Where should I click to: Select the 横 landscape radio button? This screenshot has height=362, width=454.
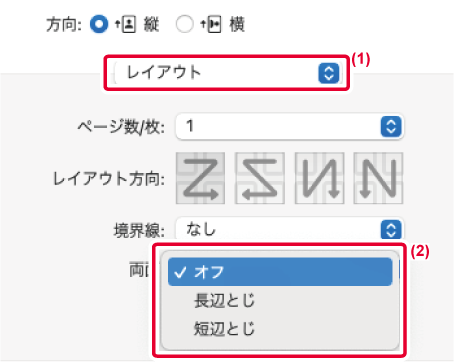click(x=184, y=24)
